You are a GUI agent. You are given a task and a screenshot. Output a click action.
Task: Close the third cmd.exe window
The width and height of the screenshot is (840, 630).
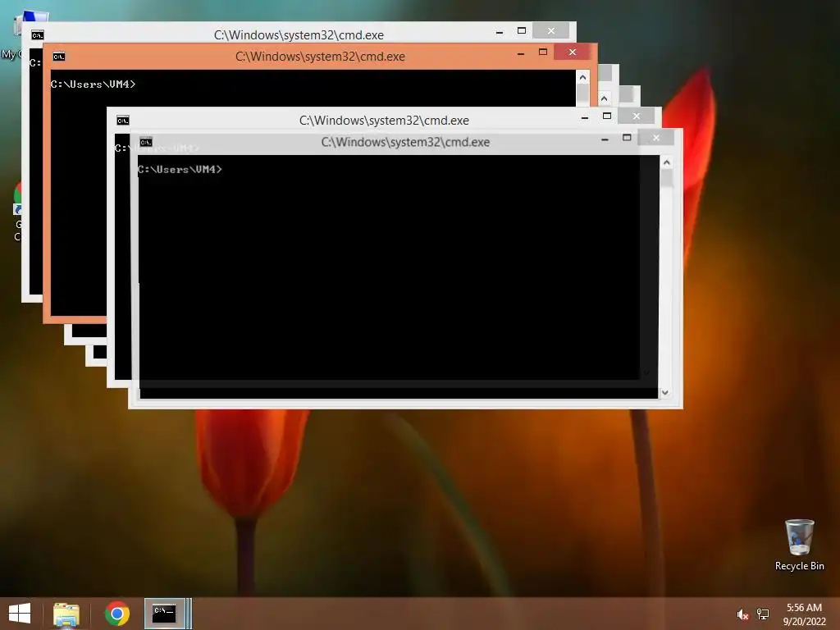pyautogui.click(x=636, y=116)
